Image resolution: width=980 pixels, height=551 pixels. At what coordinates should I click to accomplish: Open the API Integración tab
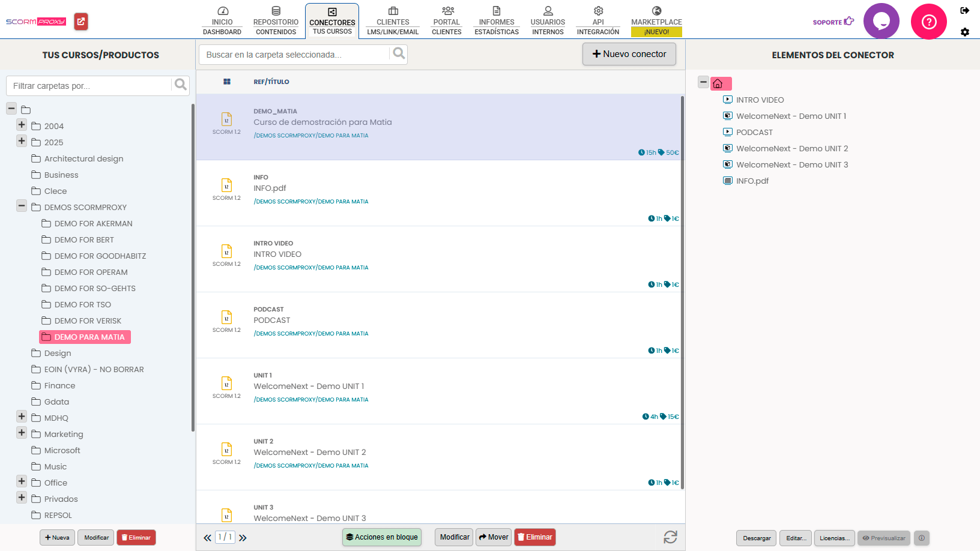[x=598, y=21]
